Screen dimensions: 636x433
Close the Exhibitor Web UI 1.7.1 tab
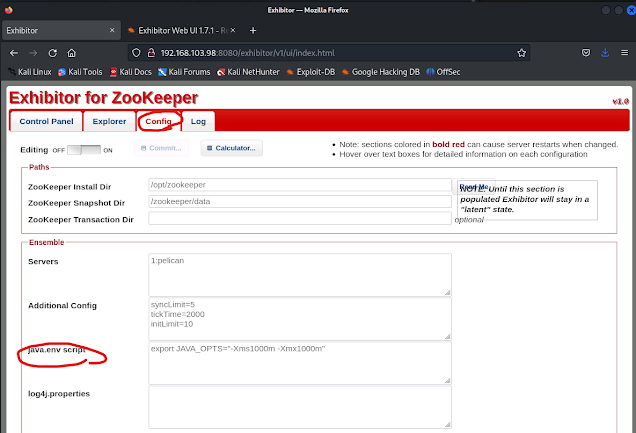point(233,30)
